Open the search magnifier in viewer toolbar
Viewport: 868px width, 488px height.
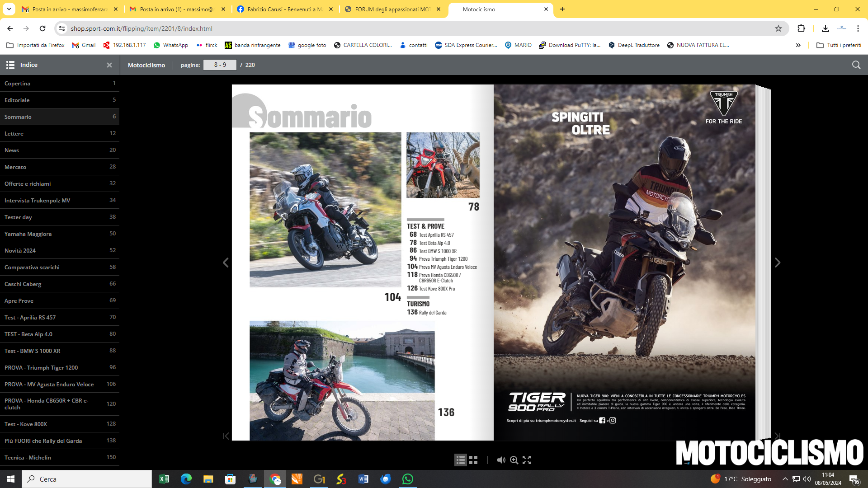pos(856,65)
